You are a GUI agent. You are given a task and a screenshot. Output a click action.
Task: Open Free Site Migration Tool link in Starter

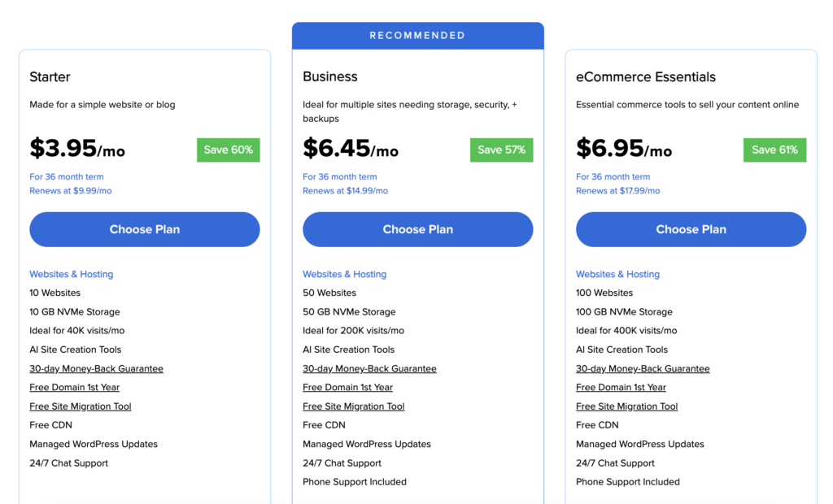[x=80, y=406]
